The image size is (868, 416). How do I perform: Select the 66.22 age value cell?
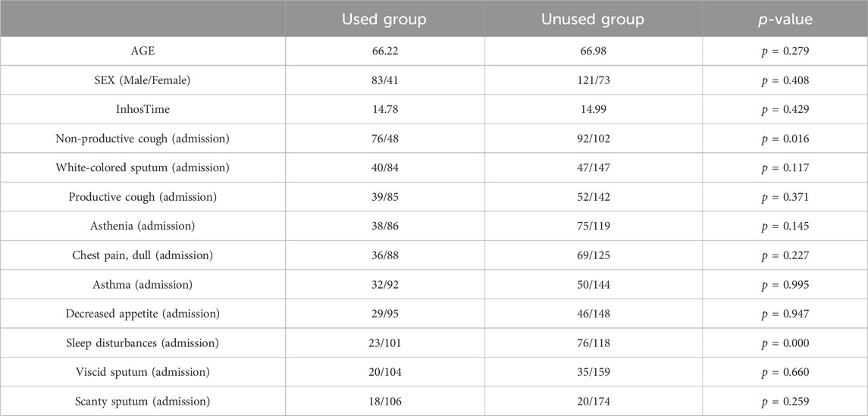(385, 52)
